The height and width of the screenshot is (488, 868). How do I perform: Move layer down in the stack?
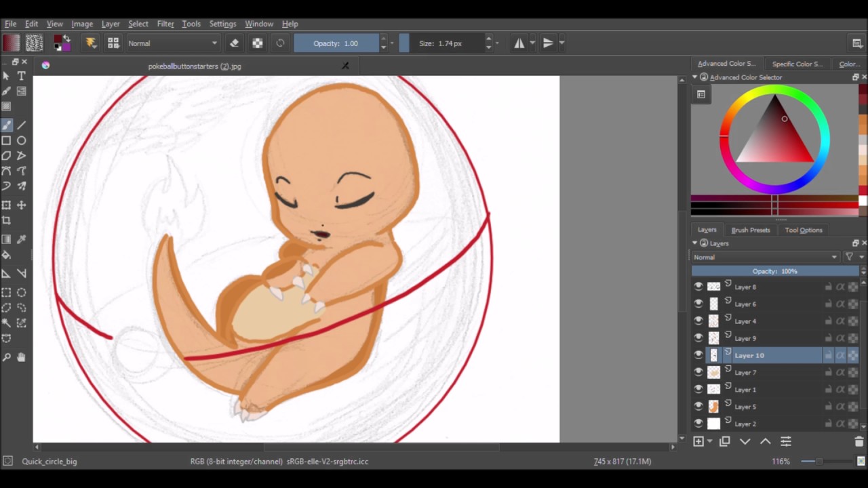pyautogui.click(x=745, y=441)
